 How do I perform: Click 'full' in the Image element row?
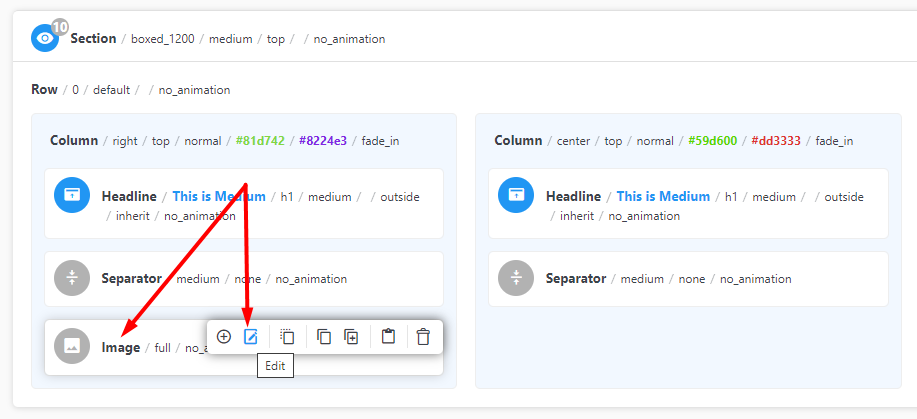coord(163,348)
